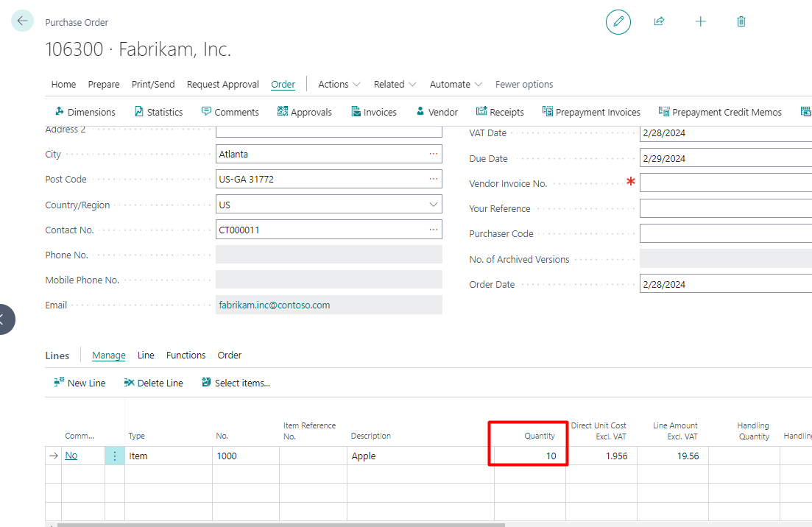Expand the Actions menu

339,85
